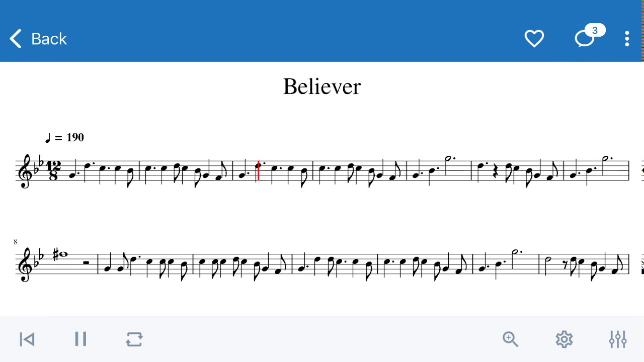This screenshot has width=644, height=362.
Task: Click the Believer score title
Action: (322, 86)
